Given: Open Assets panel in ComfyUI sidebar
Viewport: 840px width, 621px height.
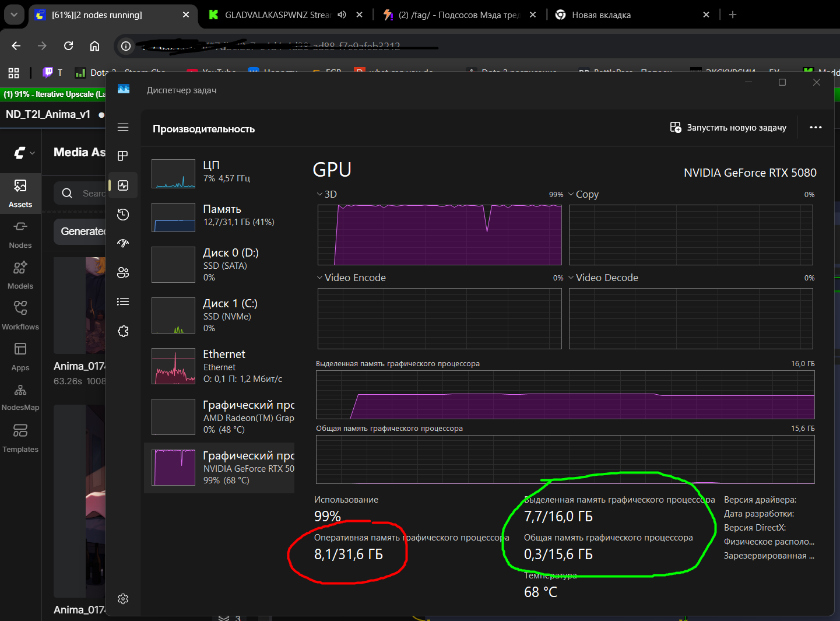Looking at the screenshot, I should click(20, 194).
